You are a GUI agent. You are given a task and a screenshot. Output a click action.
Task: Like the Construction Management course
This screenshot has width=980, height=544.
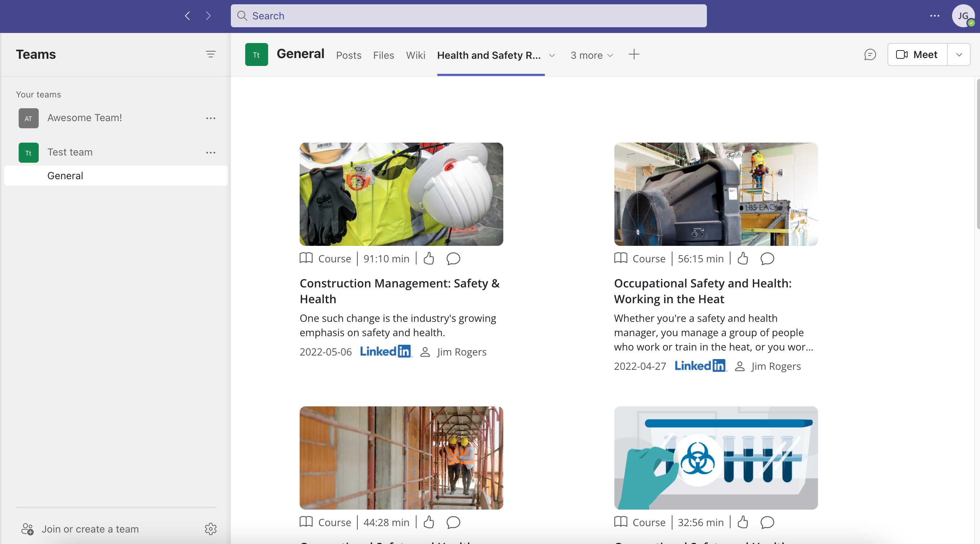(x=428, y=258)
